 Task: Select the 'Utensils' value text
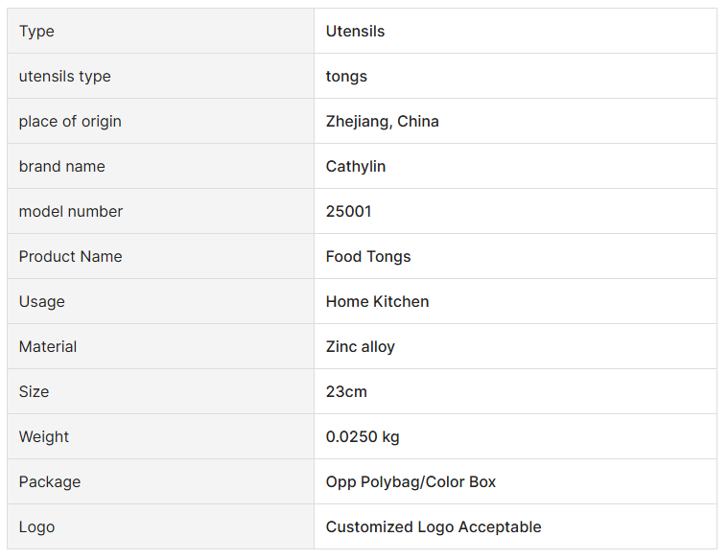(355, 32)
